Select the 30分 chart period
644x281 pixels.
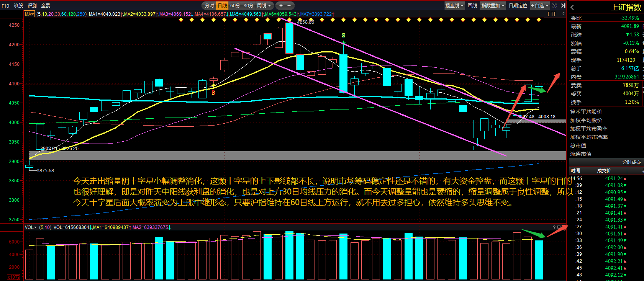[248, 5]
